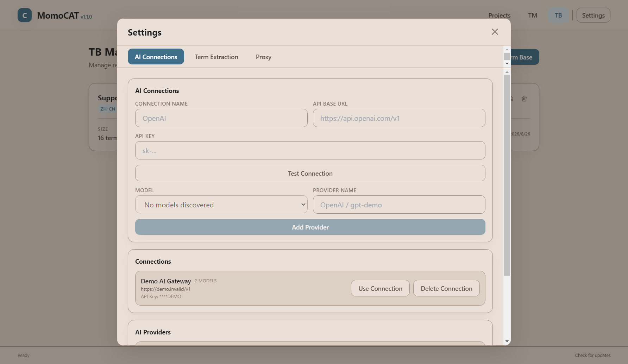
Task: Click the 'Connections' section heading
Action: pos(153,261)
